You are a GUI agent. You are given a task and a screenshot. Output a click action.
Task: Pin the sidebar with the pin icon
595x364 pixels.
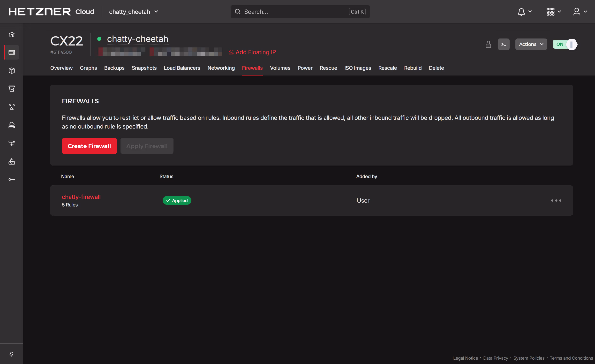click(11, 354)
